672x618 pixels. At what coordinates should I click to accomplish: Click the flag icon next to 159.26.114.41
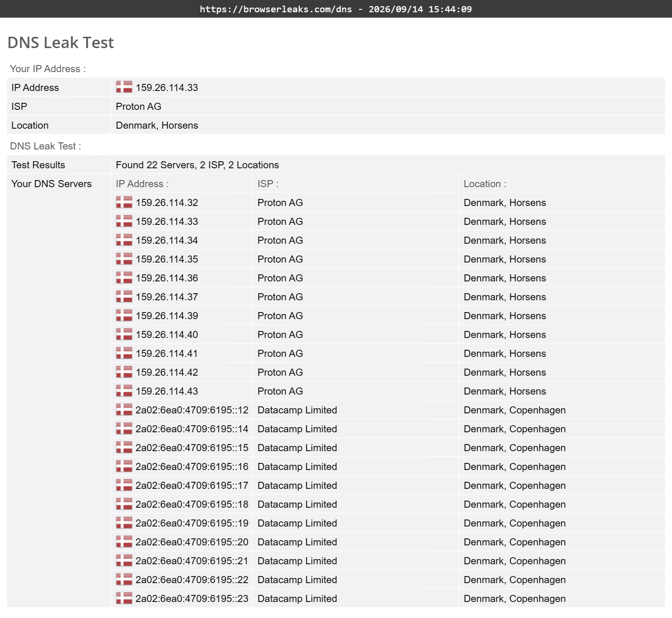pos(124,353)
